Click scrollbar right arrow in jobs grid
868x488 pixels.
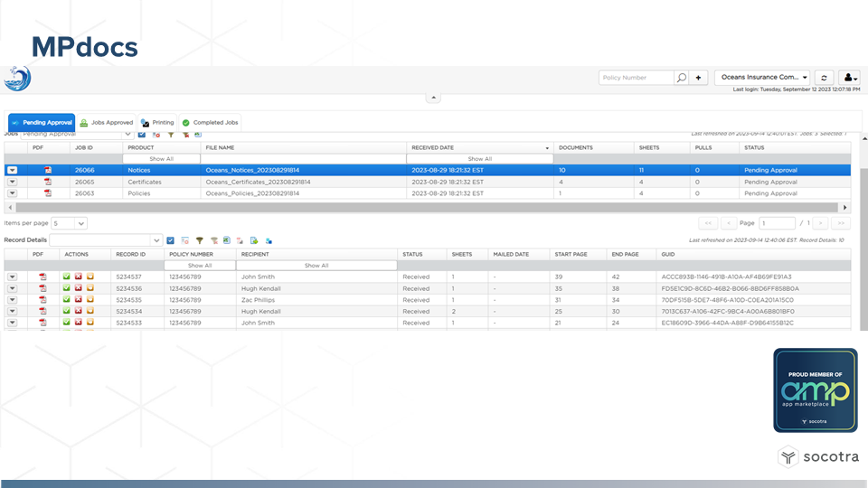coord(844,208)
